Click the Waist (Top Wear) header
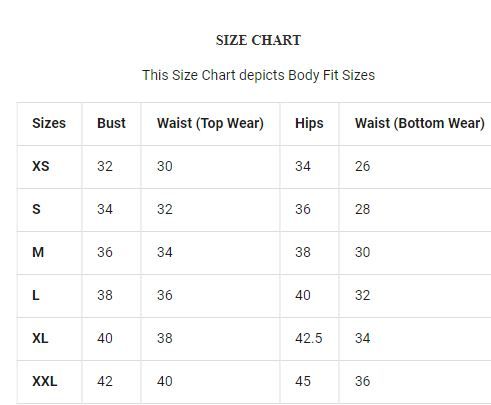491x405 pixels. [210, 124]
